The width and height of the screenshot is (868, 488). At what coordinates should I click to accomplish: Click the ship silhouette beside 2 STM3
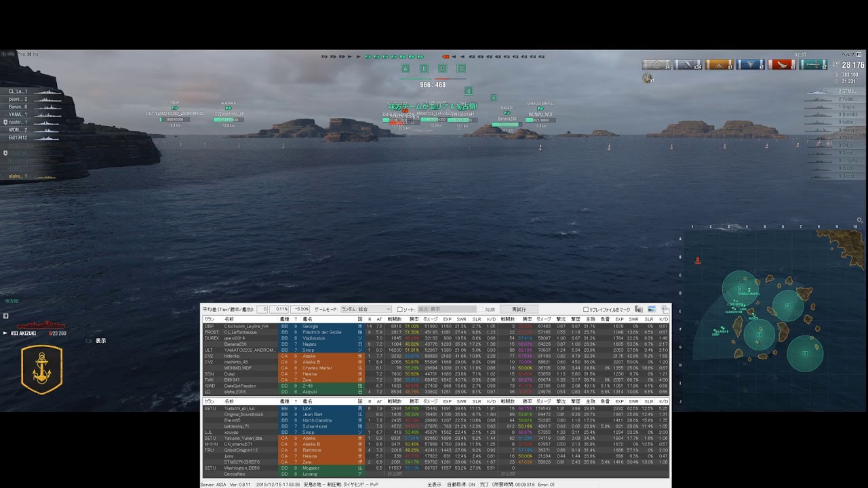(x=820, y=91)
